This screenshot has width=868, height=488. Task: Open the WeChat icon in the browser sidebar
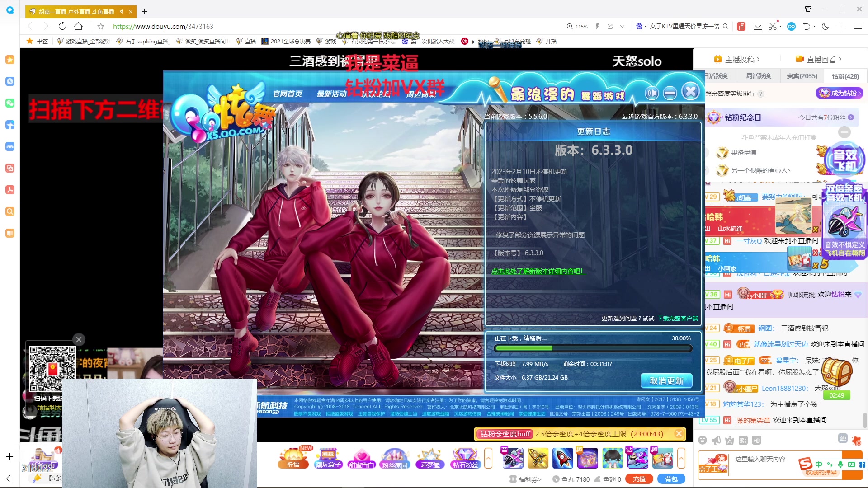coord(10,103)
